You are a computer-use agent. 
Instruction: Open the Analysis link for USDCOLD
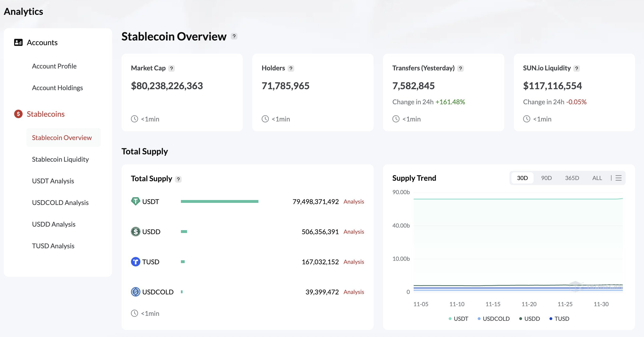[x=354, y=292]
